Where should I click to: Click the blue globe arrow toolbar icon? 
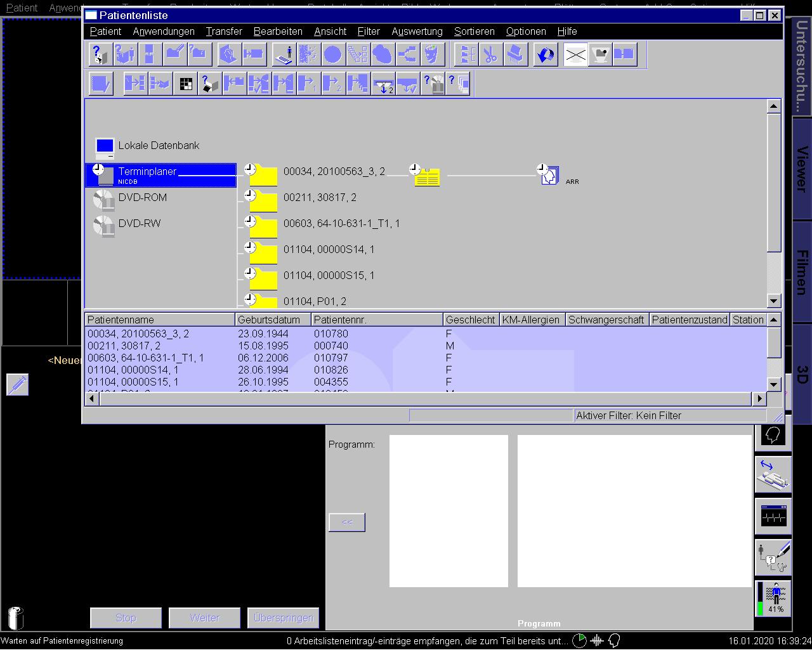[545, 55]
